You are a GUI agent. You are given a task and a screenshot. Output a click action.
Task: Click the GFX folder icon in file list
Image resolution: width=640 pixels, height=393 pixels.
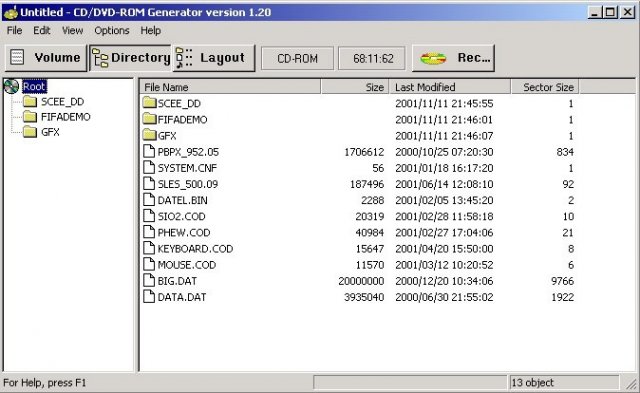pyautogui.click(x=149, y=135)
